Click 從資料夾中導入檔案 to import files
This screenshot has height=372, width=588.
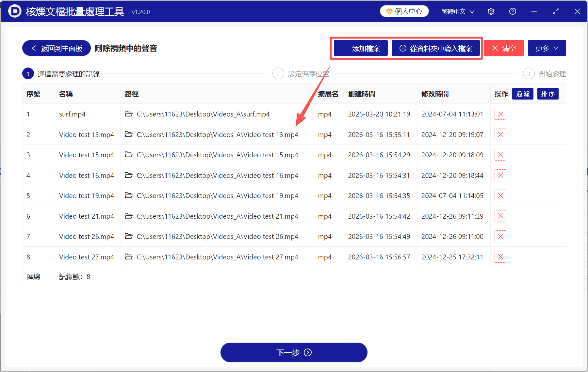point(436,48)
